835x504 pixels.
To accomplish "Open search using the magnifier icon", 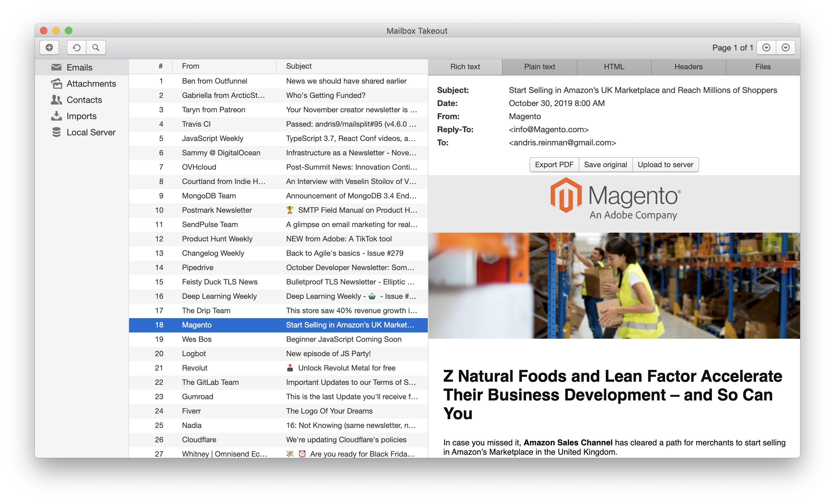I will click(96, 47).
